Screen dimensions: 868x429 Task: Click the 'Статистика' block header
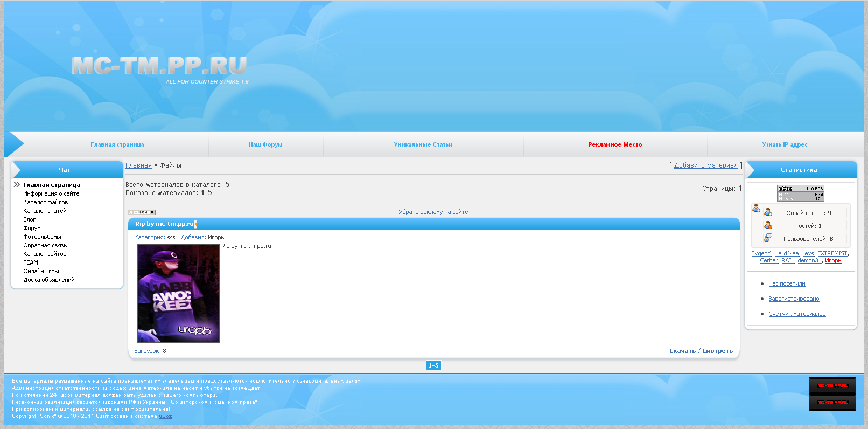799,170
